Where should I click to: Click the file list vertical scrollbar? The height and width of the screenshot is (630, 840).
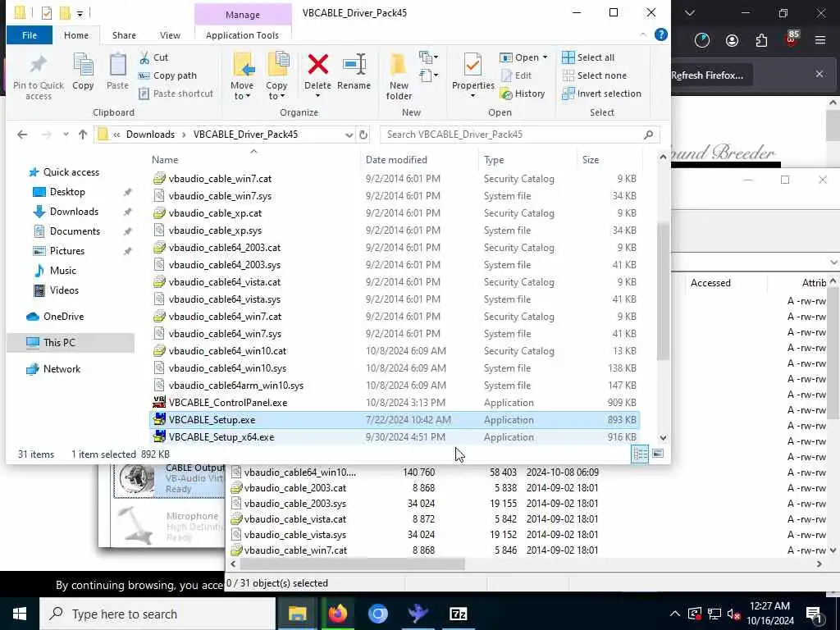point(663,292)
